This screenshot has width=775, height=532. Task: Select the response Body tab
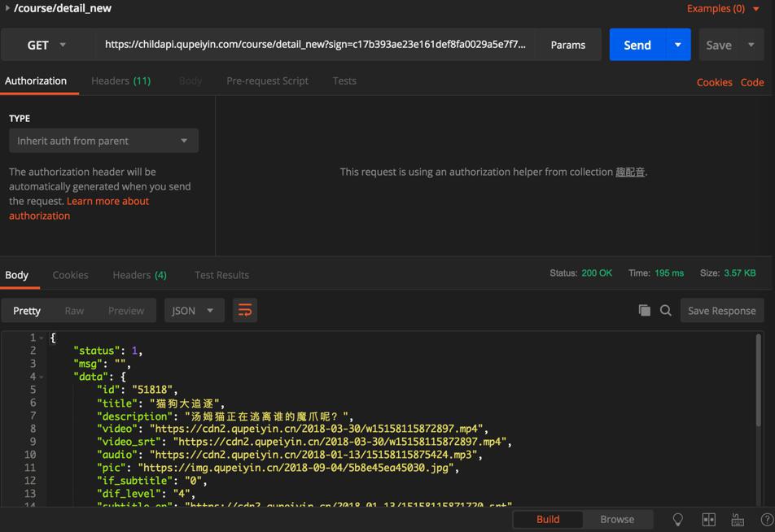[17, 275]
